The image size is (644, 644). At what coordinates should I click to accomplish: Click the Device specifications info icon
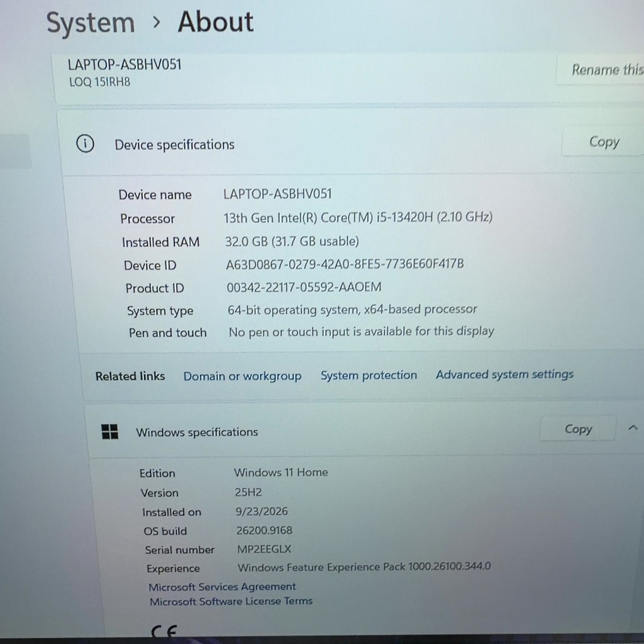85,144
